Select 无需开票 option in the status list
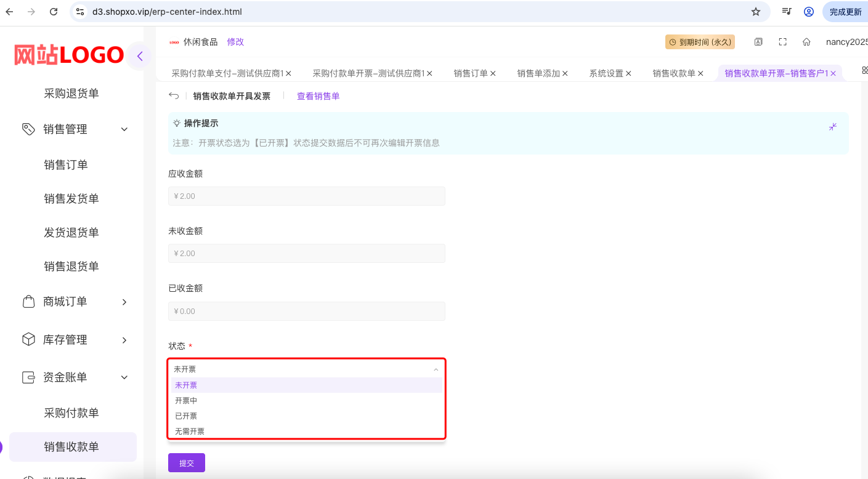Screen dimensions: 868x479 (306, 432)
